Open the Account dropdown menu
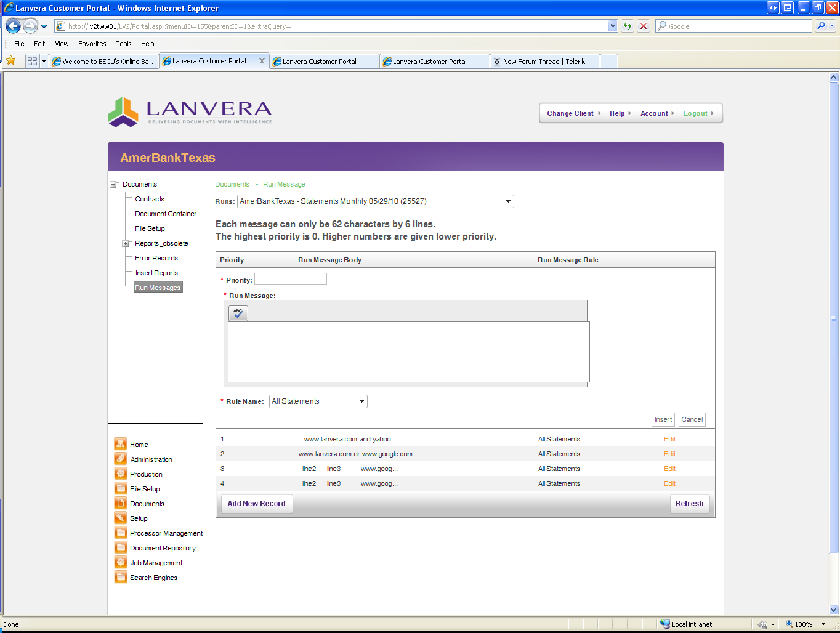Image resolution: width=840 pixels, height=633 pixels. click(657, 113)
